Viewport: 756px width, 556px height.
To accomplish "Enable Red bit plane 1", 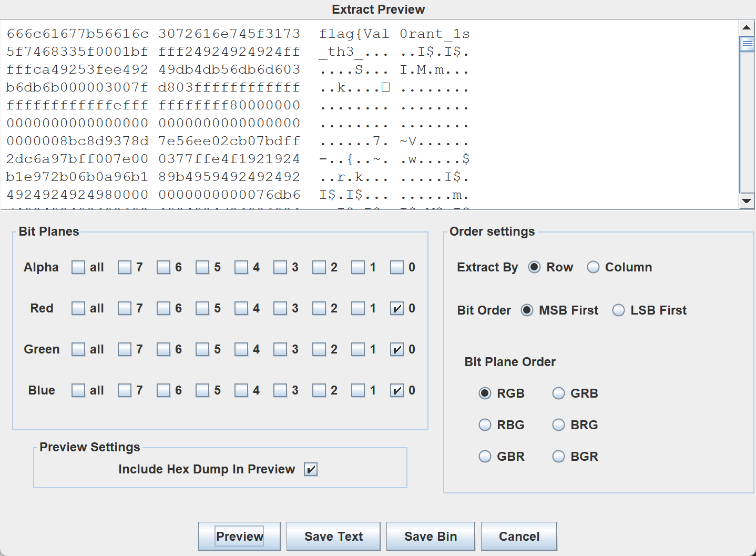I will point(358,308).
